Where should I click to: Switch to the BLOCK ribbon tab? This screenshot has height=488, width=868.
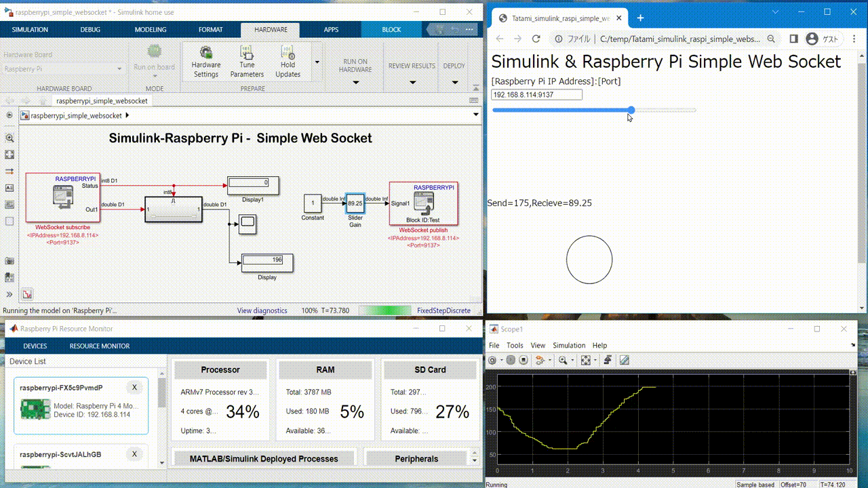click(391, 30)
